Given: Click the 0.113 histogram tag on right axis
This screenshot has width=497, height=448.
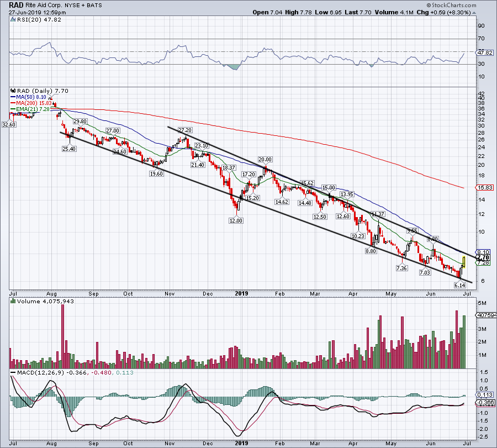Looking at the screenshot, I should tap(485, 395).
